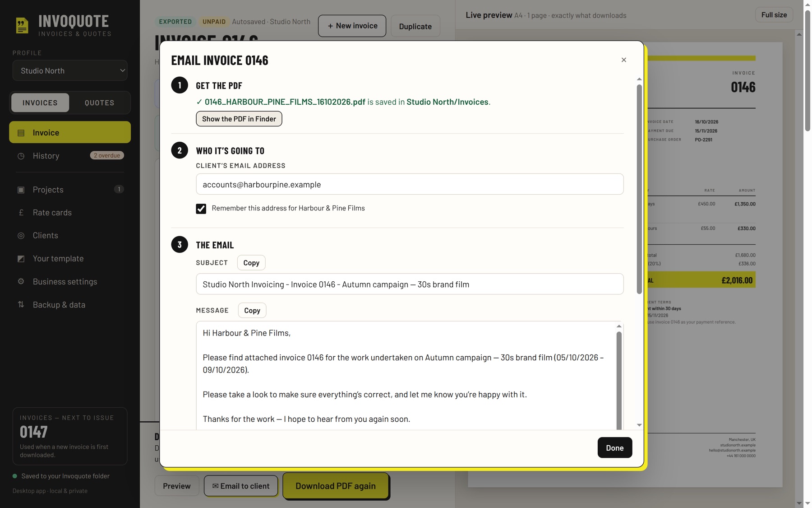Click the Invoquote logo icon
Screen dimensions: 812x508
(x=22, y=25)
